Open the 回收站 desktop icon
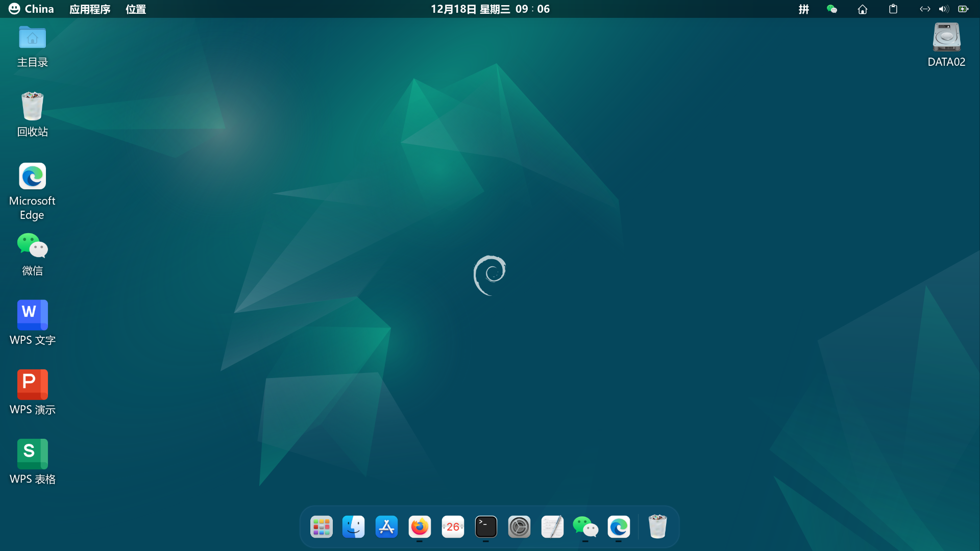This screenshot has width=980, height=551. [32, 106]
